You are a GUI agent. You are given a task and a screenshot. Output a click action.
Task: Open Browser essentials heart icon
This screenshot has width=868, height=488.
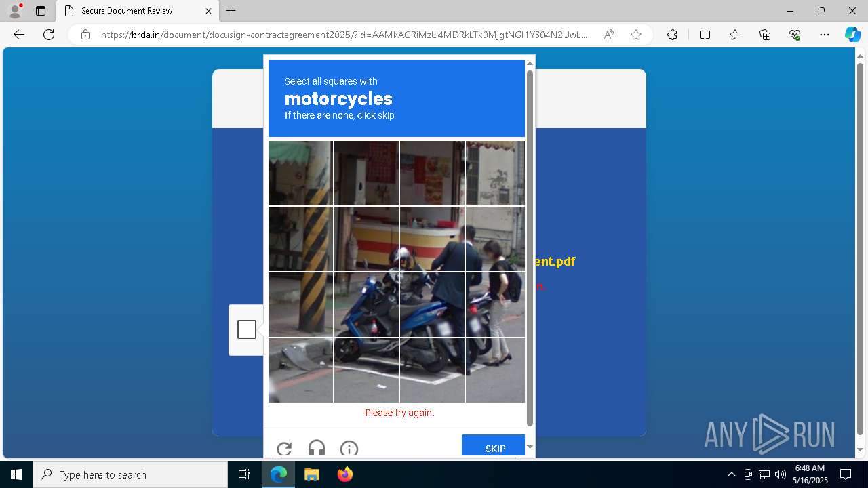795,35
